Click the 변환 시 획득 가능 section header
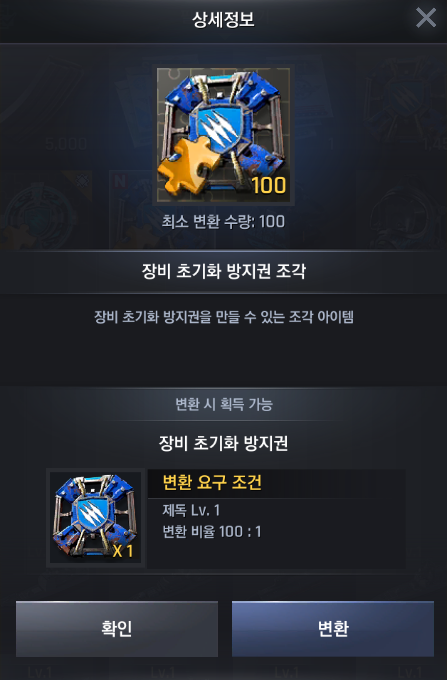Image resolution: width=447 pixels, height=680 pixels. 224,404
